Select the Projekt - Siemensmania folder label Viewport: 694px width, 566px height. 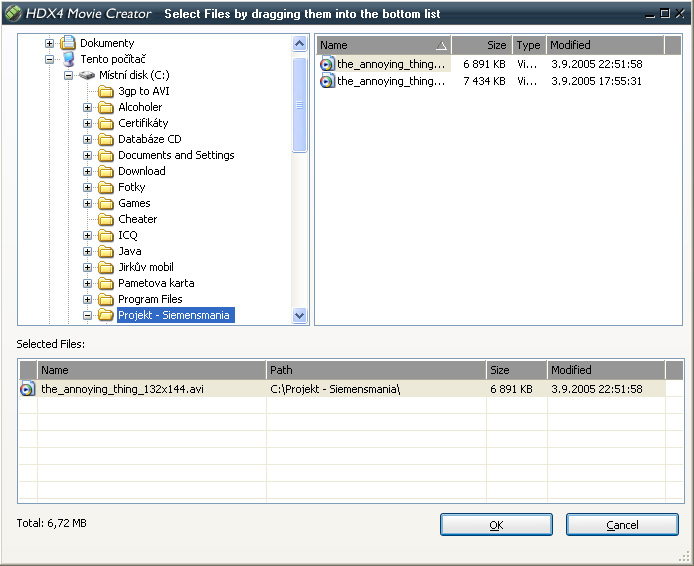pyautogui.click(x=176, y=315)
